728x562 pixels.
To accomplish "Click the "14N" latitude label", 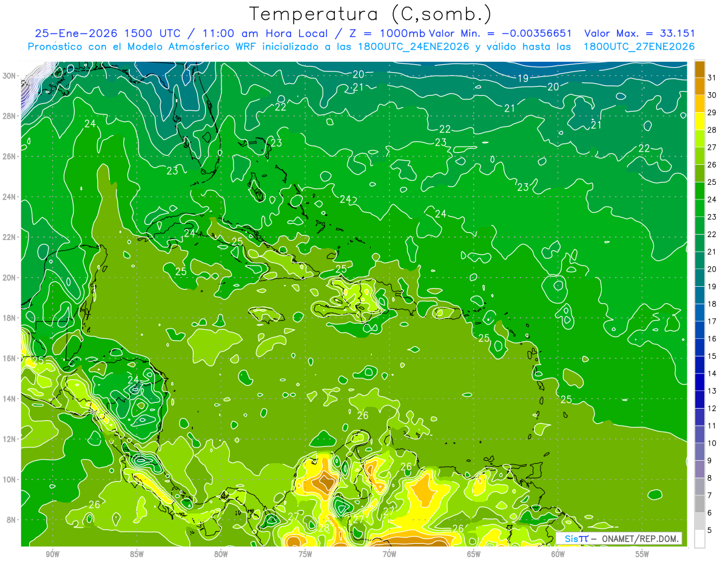I will (9, 398).
